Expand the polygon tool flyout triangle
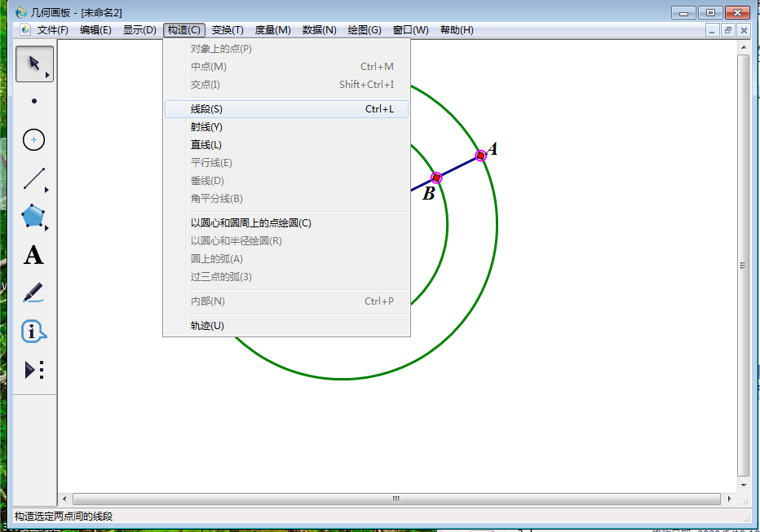This screenshot has height=532, width=760. click(46, 228)
